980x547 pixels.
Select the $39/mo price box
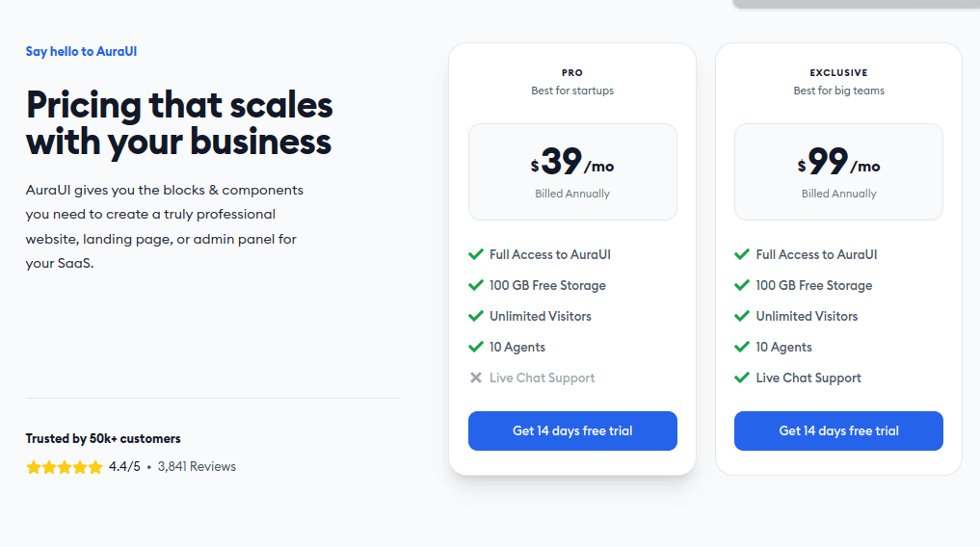(x=572, y=171)
